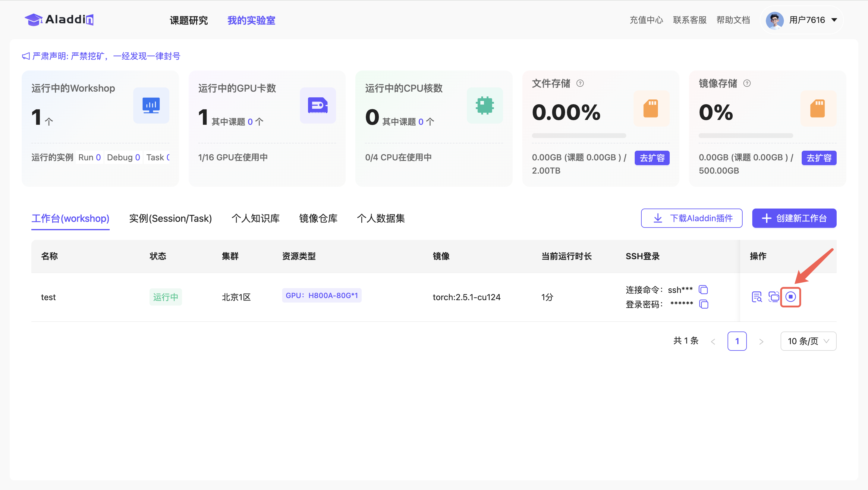Select page number 1 in pagination

737,341
